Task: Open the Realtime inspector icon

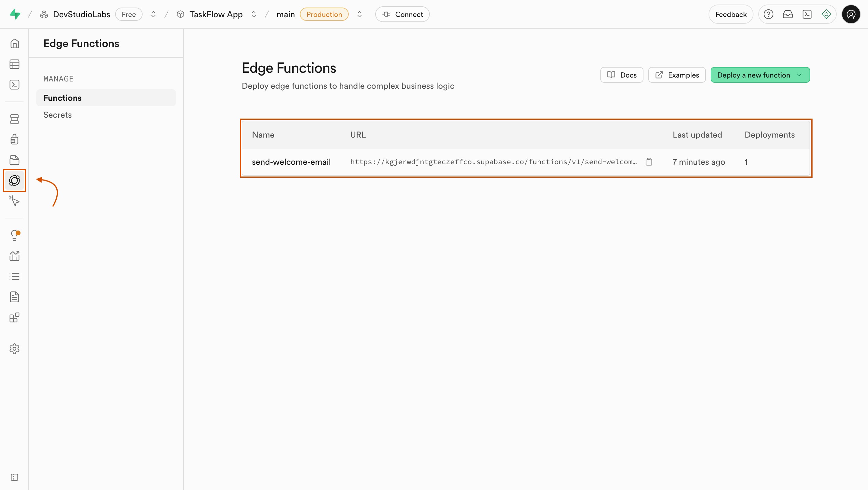Action: (14, 201)
